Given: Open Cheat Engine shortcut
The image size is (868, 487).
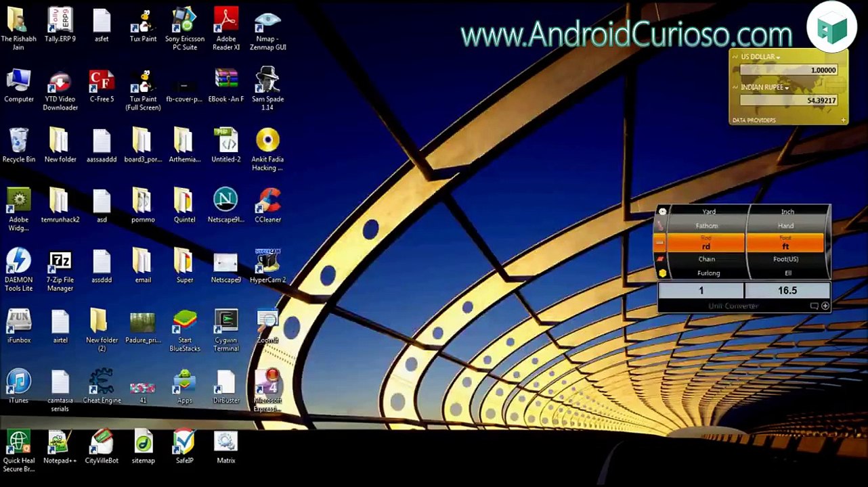Looking at the screenshot, I should pyautogui.click(x=102, y=386).
